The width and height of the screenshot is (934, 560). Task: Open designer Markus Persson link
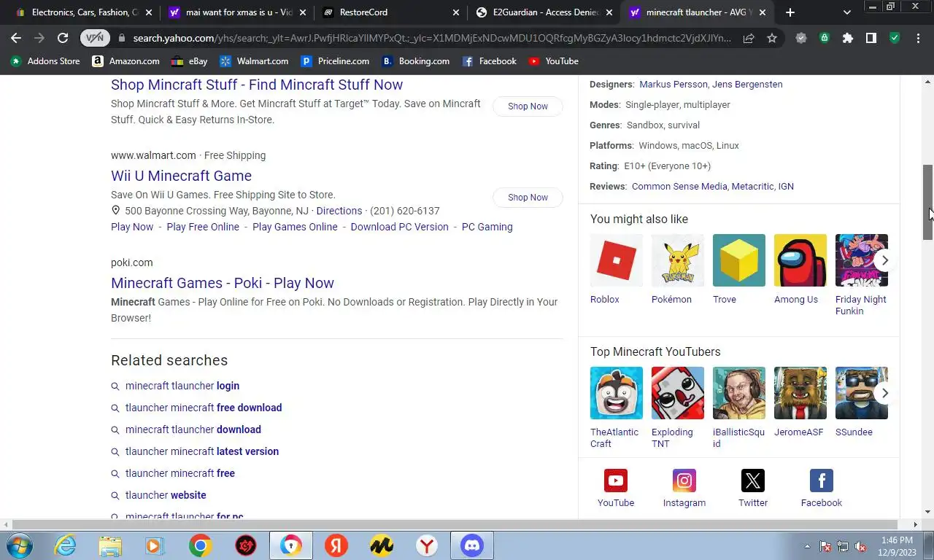673,85
